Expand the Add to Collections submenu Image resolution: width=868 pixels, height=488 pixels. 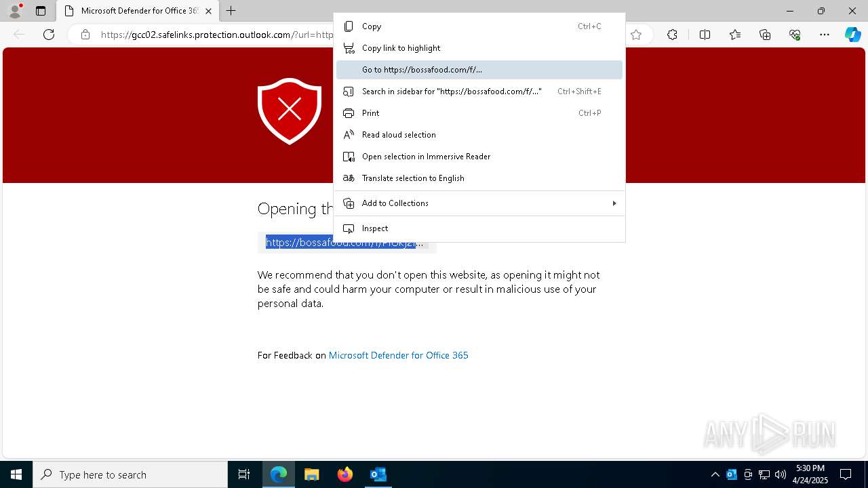479,203
